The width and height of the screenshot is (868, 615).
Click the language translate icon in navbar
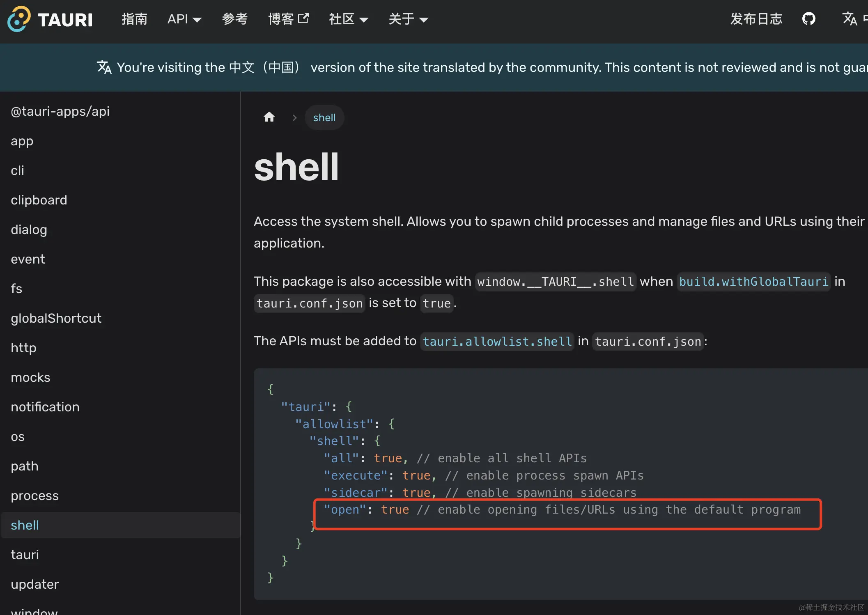(x=850, y=19)
